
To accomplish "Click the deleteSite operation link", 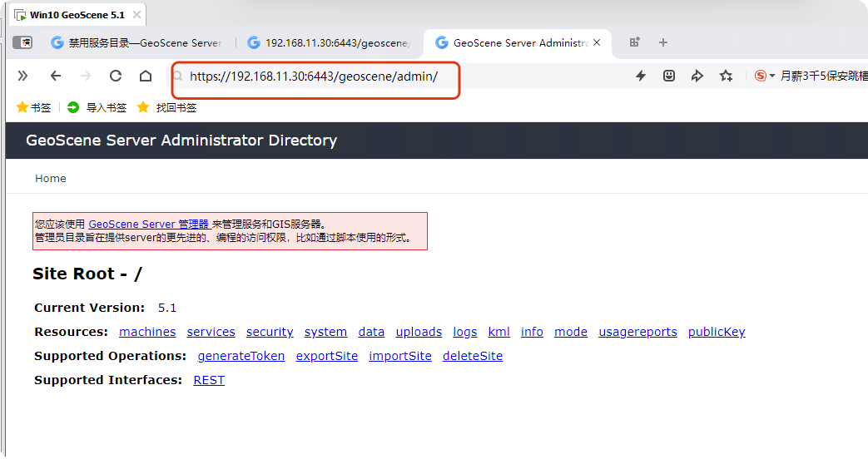I will pyautogui.click(x=473, y=356).
